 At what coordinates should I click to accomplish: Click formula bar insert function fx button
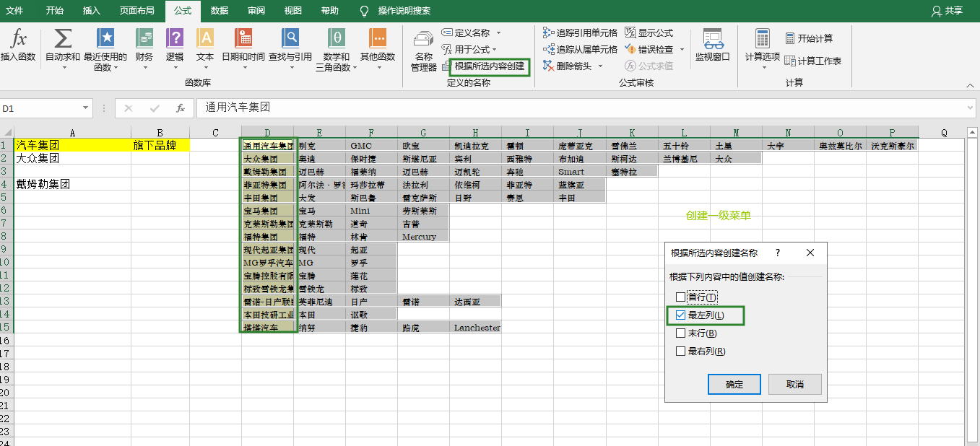tap(181, 108)
